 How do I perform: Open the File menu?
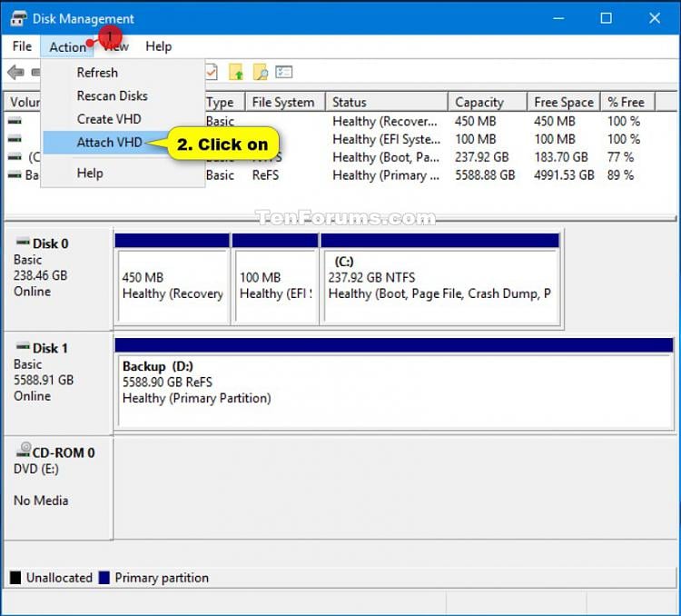pos(22,46)
